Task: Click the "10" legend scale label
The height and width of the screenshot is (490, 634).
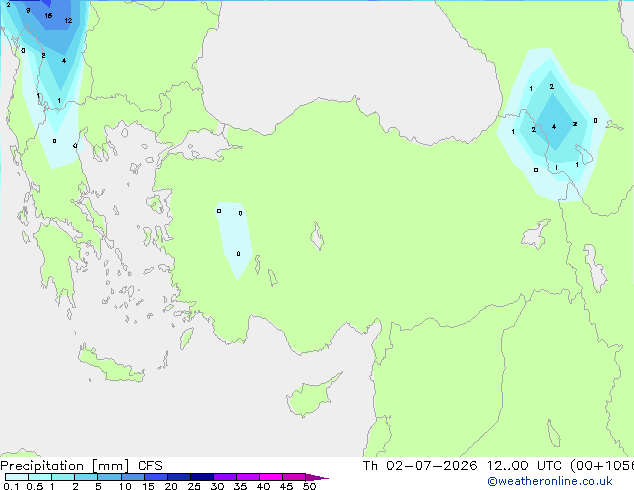Action: click(125, 486)
